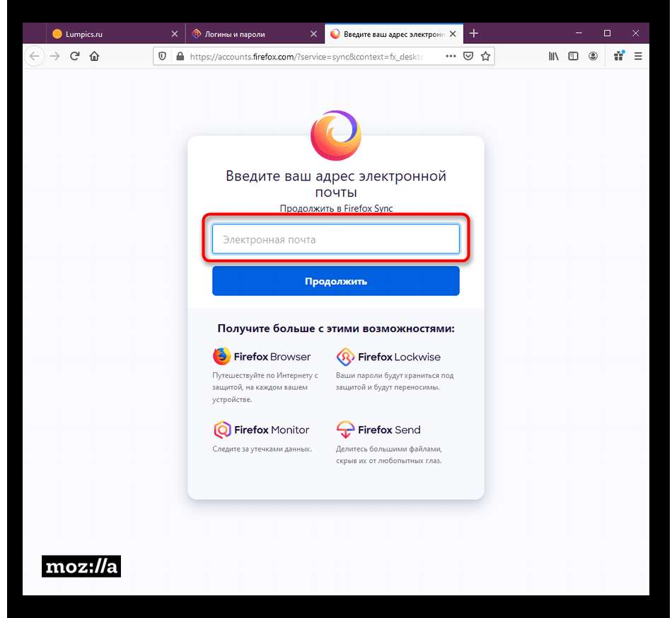Focus the Электронная почта email field
This screenshot has height=618, width=672.
click(x=335, y=239)
